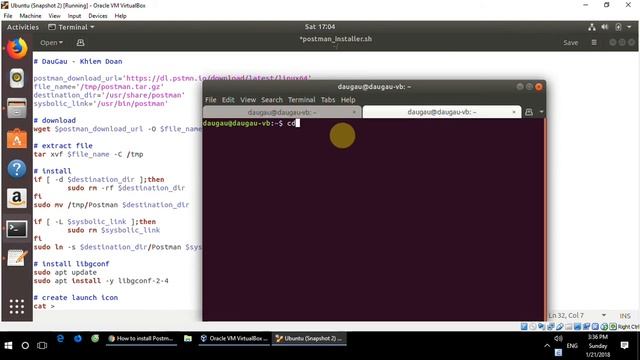Open the terminal View menu

coord(248,100)
